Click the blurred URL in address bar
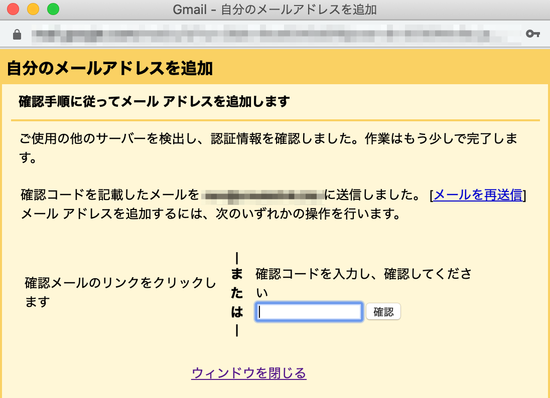 [x=260, y=34]
